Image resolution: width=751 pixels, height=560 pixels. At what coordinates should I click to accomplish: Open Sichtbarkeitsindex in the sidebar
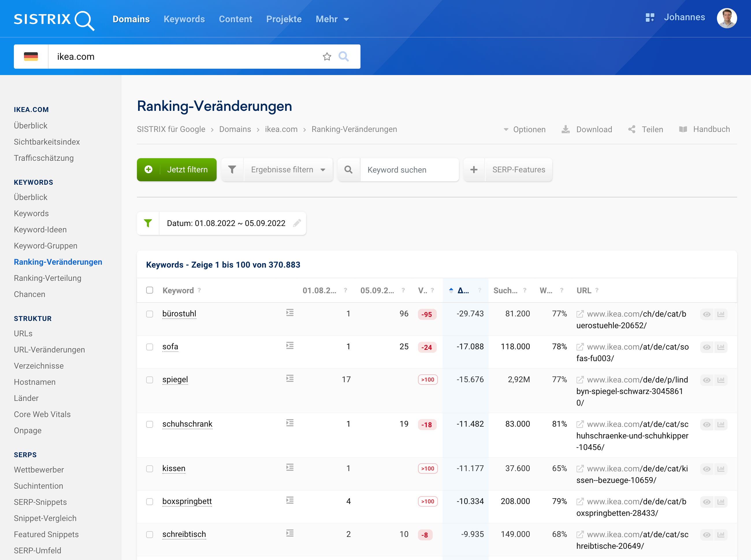pos(47,142)
